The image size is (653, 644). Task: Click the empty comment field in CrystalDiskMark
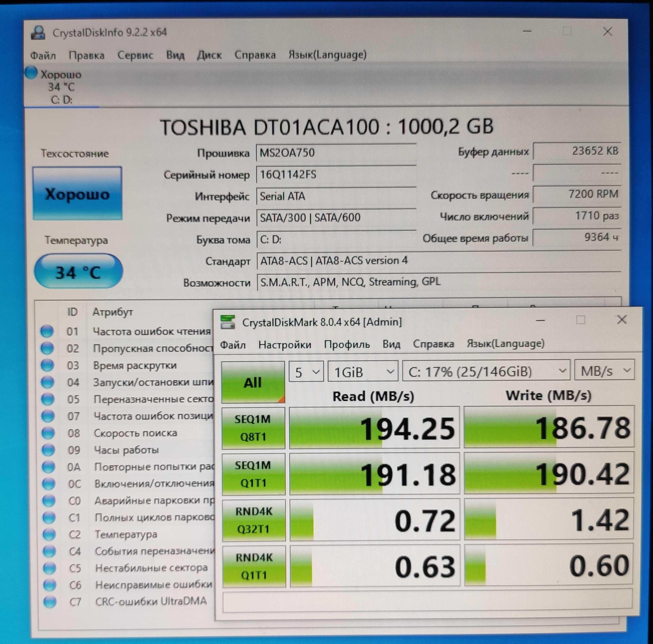pyautogui.click(x=427, y=600)
